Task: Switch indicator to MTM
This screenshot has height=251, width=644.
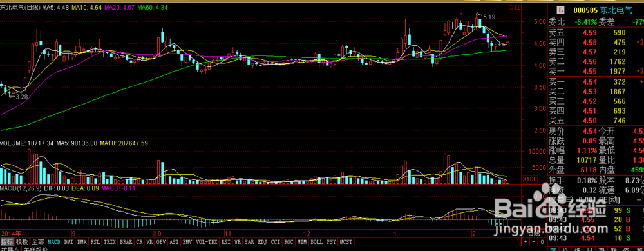Action: tap(302, 242)
